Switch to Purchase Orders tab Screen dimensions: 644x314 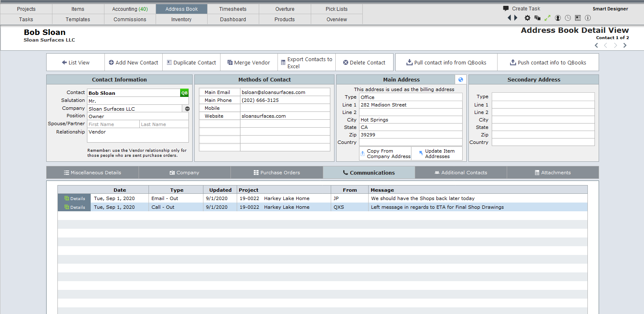coord(277,173)
